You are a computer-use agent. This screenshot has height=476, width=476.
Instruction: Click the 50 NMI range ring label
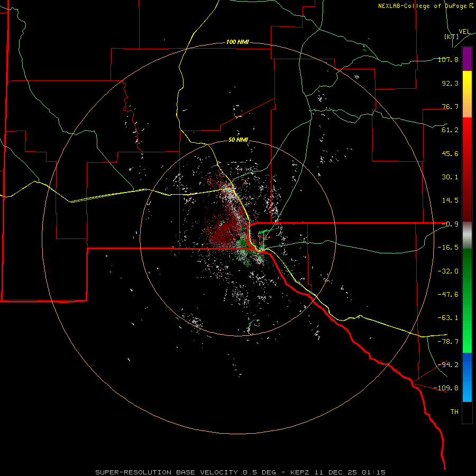click(x=238, y=140)
